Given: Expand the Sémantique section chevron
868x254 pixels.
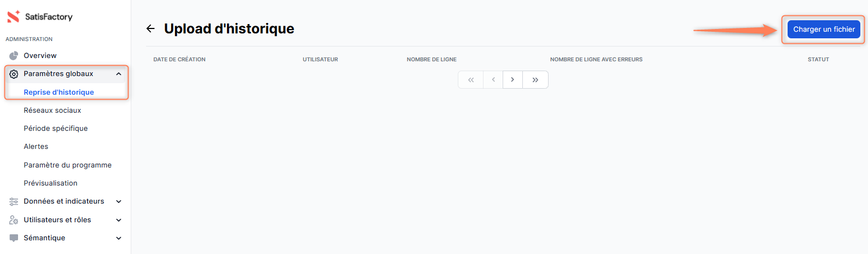Looking at the screenshot, I should tap(119, 238).
